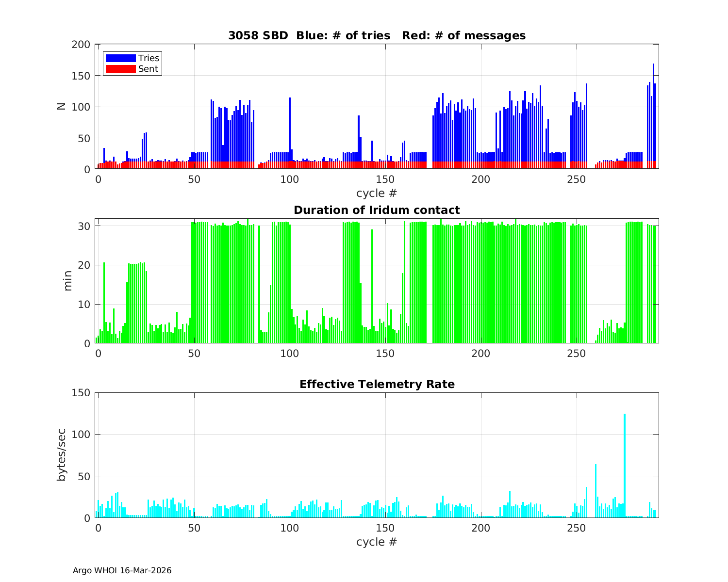Select the "Sent" legend label text
728x582 pixels.
(x=148, y=69)
